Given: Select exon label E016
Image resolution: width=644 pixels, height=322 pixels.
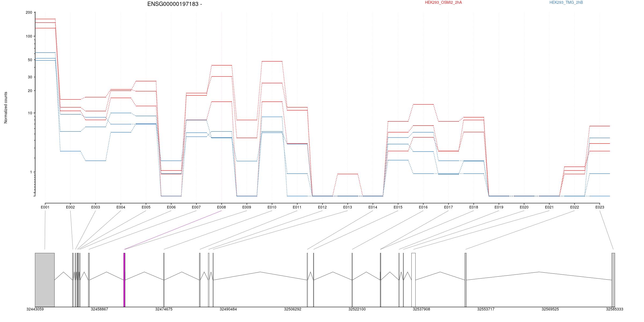Looking at the screenshot, I should [x=423, y=207].
